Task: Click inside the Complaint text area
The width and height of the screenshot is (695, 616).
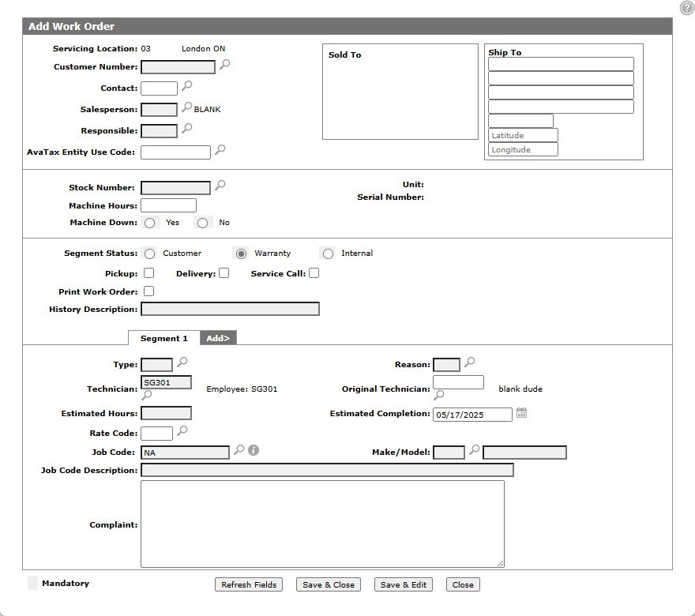Action: pyautogui.click(x=322, y=524)
